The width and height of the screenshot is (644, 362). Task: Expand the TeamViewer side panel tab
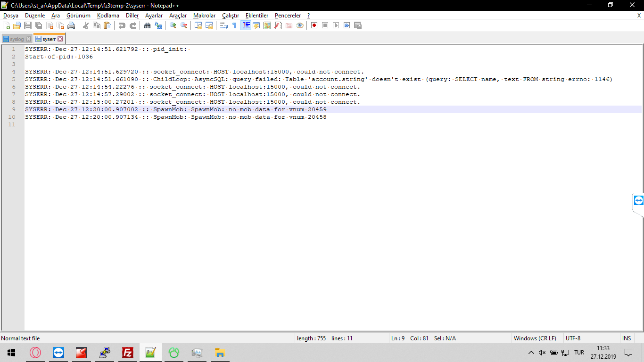tap(638, 200)
